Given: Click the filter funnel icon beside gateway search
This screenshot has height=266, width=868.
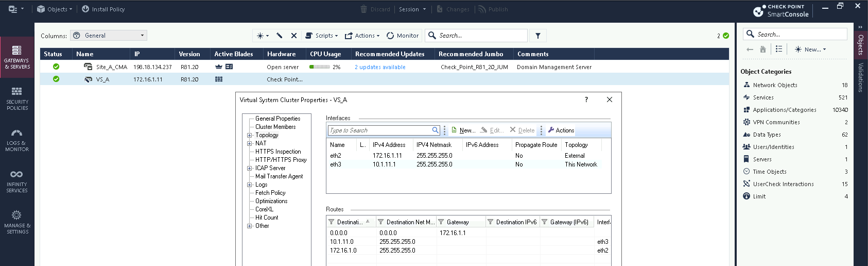Looking at the screenshot, I should [538, 36].
